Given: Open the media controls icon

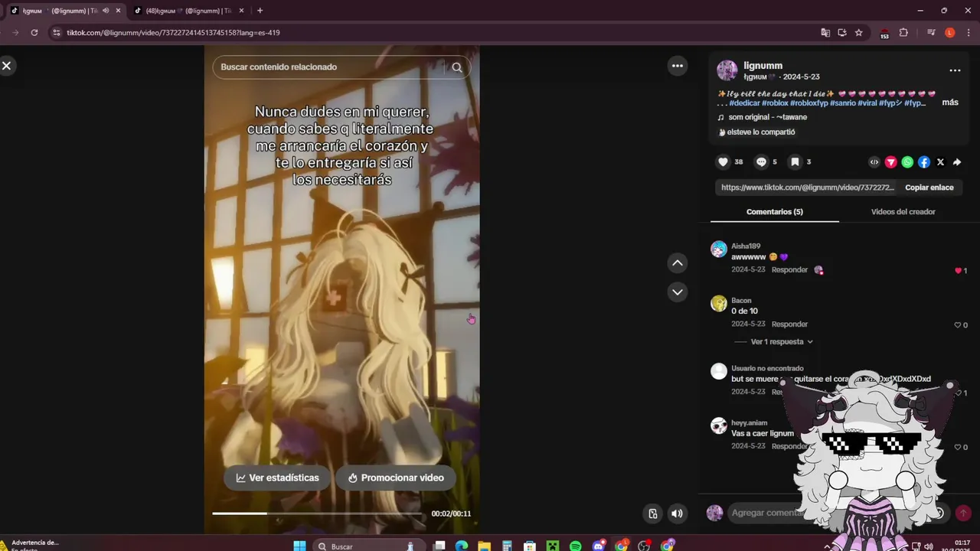Looking at the screenshot, I should (x=931, y=33).
